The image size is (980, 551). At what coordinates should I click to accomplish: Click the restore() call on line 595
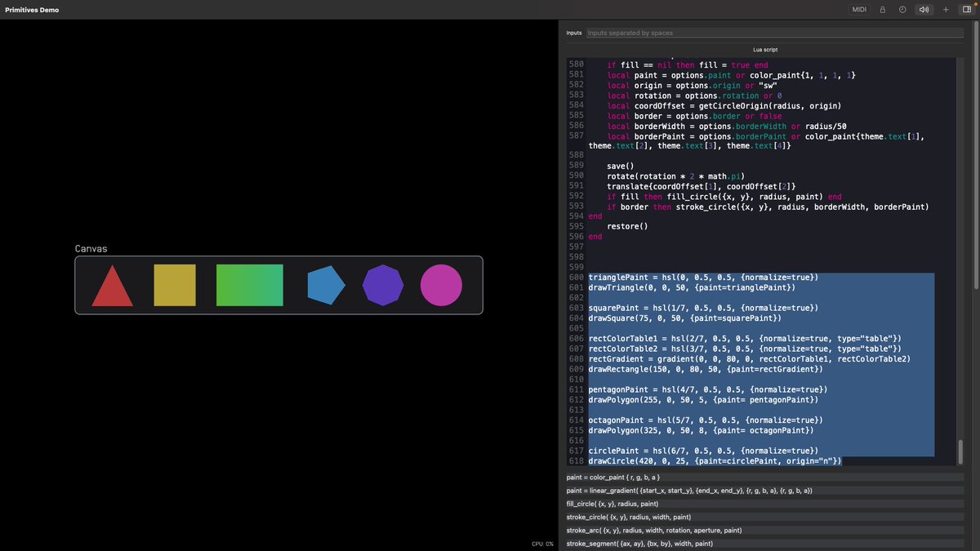627,226
